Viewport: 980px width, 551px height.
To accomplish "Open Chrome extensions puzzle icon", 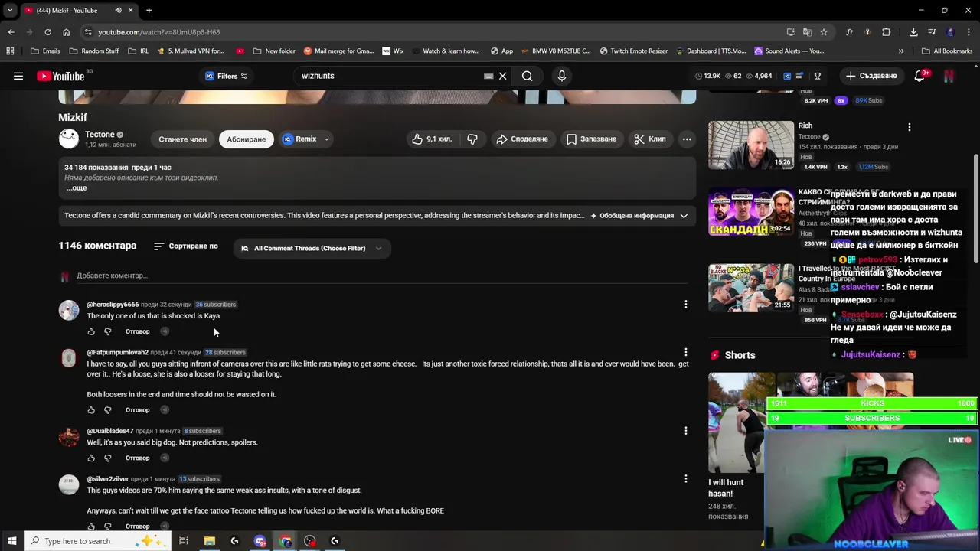I will pyautogui.click(x=887, y=32).
